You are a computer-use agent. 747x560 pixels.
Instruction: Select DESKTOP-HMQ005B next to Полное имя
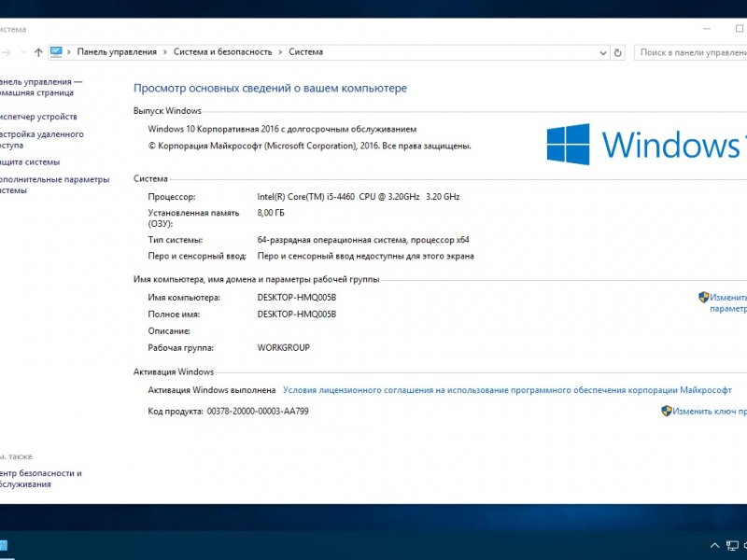coord(297,315)
